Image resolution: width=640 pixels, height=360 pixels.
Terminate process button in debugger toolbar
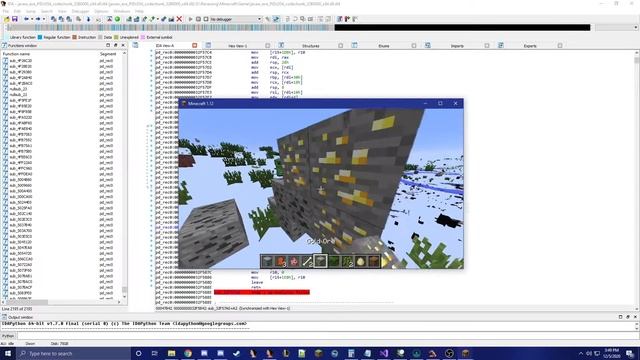click(206, 19)
